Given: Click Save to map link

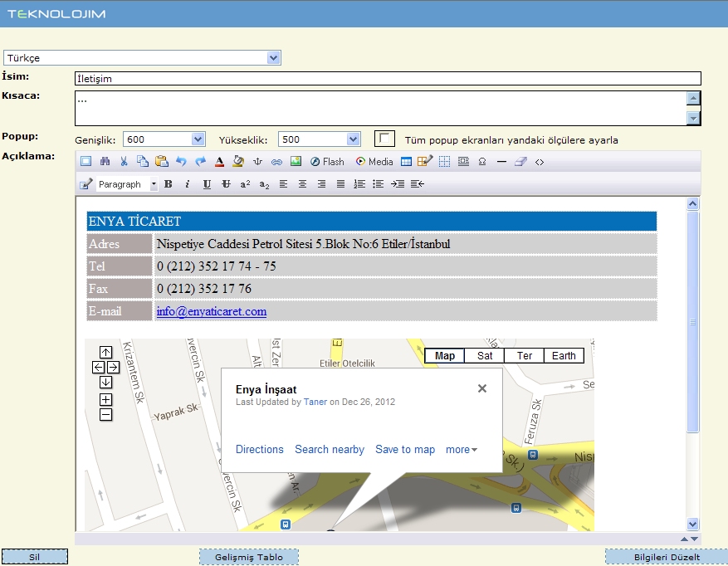Looking at the screenshot, I should coord(405,450).
